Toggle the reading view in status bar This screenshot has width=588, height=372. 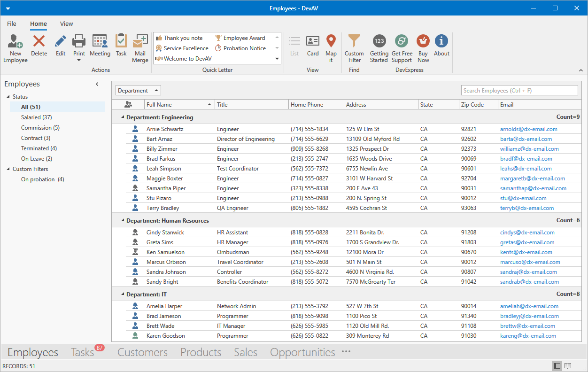(x=568, y=366)
